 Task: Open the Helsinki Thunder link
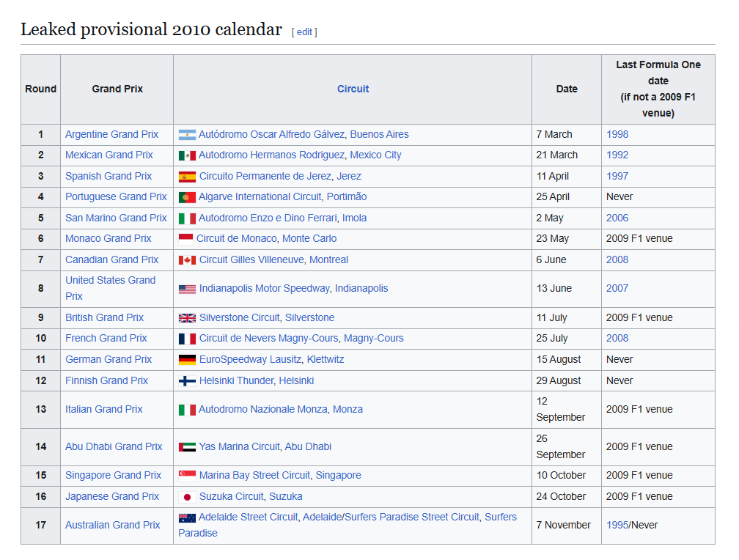tap(237, 380)
